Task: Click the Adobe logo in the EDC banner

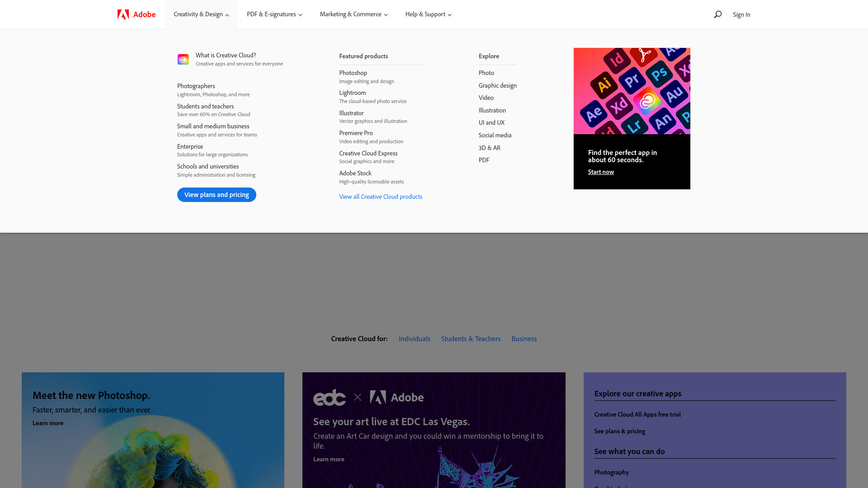Action: click(x=396, y=397)
